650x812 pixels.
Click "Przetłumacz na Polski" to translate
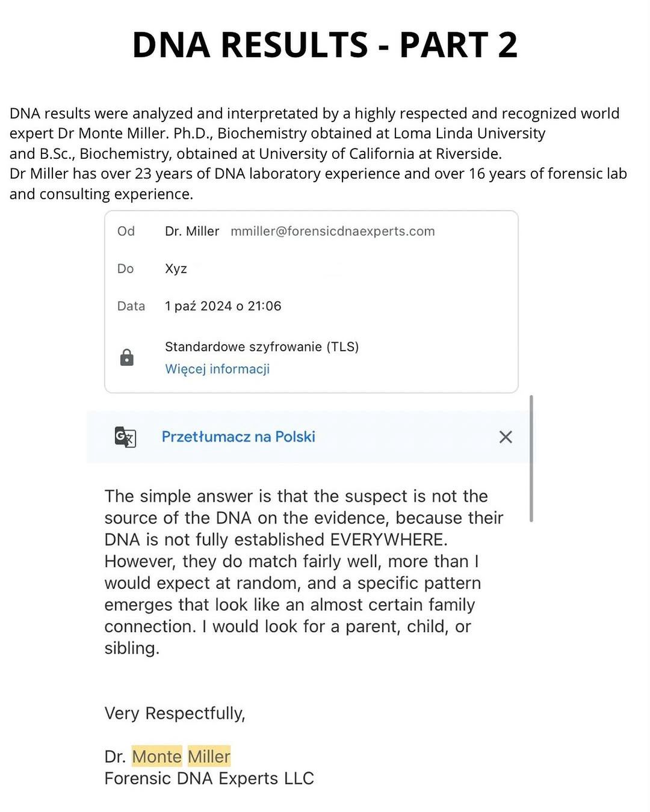click(238, 437)
